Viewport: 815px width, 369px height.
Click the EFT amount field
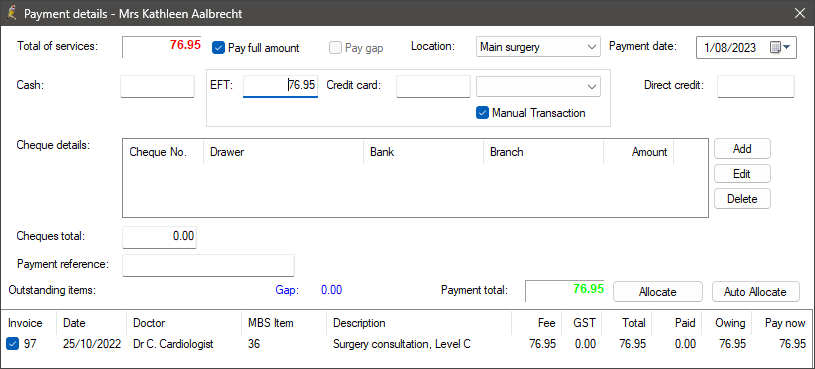point(280,86)
